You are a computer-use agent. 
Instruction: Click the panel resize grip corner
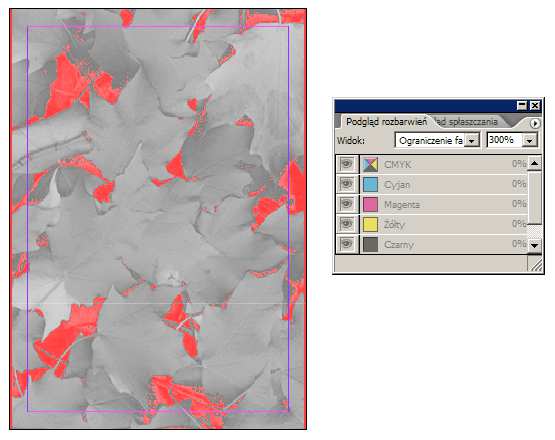[535, 264]
